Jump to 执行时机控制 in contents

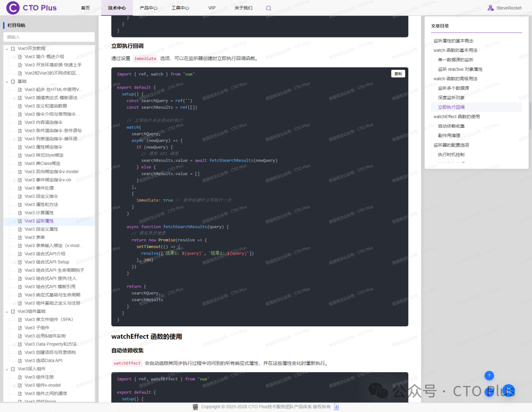tap(451, 155)
